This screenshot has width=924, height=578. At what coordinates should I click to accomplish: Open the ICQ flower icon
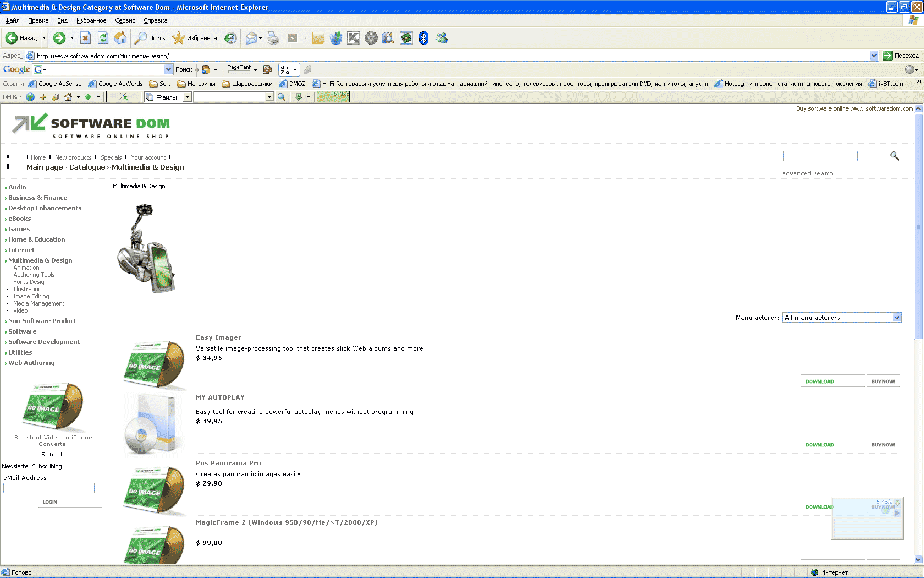coord(406,38)
